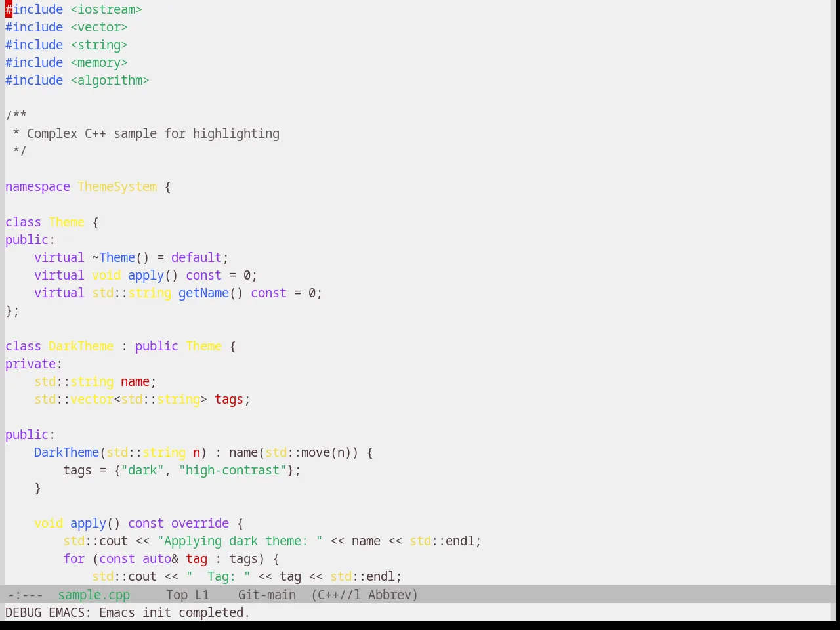Click the "high-contrast" string literal

tap(232, 470)
